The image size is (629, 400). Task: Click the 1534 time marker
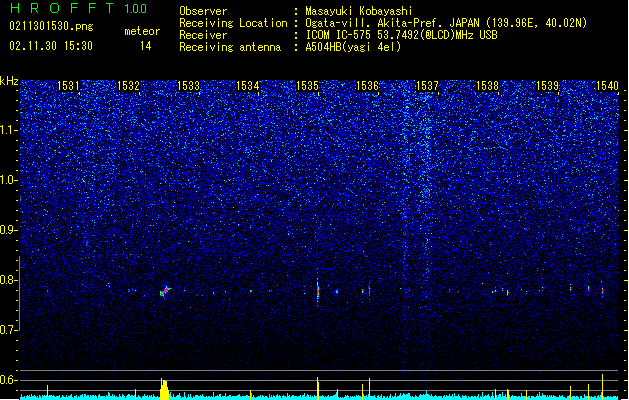point(248,86)
